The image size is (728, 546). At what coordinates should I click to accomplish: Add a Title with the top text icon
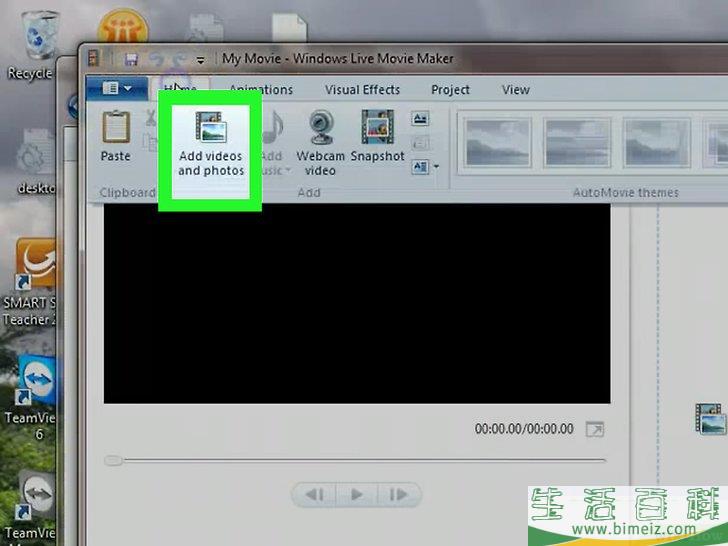coord(420,118)
